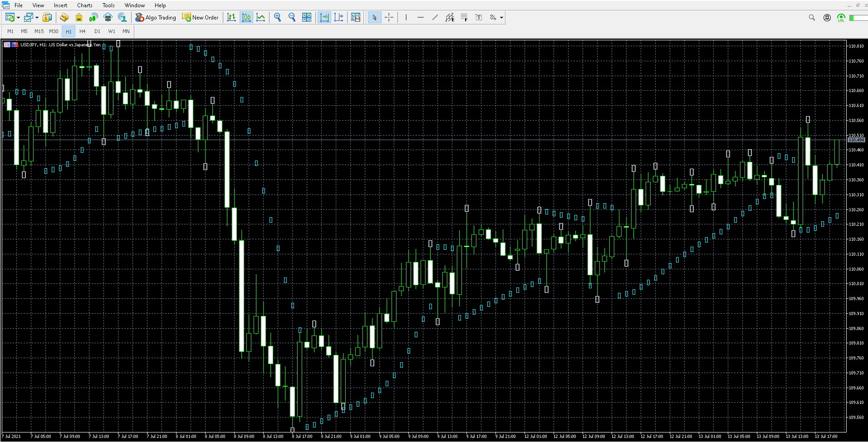The width and height of the screenshot is (868, 442).
Task: Toggle chart shift
Action: point(324,17)
